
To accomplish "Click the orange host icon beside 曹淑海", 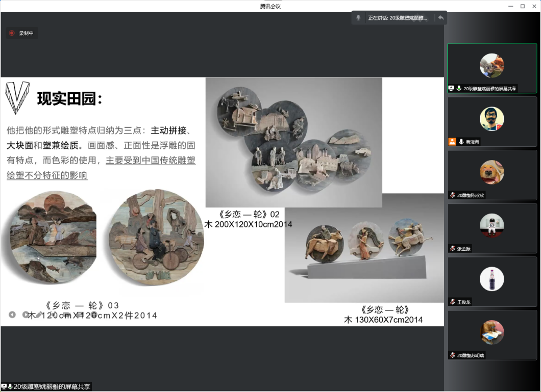I will tap(452, 142).
